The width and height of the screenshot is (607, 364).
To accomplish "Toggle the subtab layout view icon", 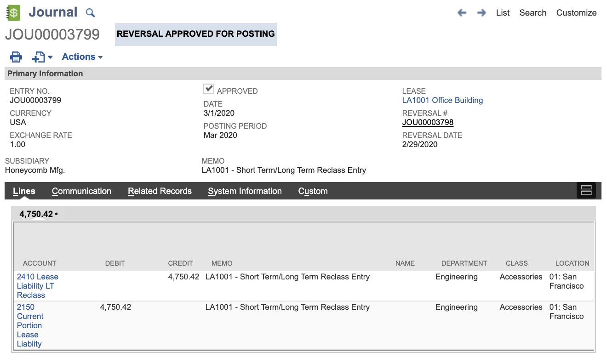I will pos(586,190).
